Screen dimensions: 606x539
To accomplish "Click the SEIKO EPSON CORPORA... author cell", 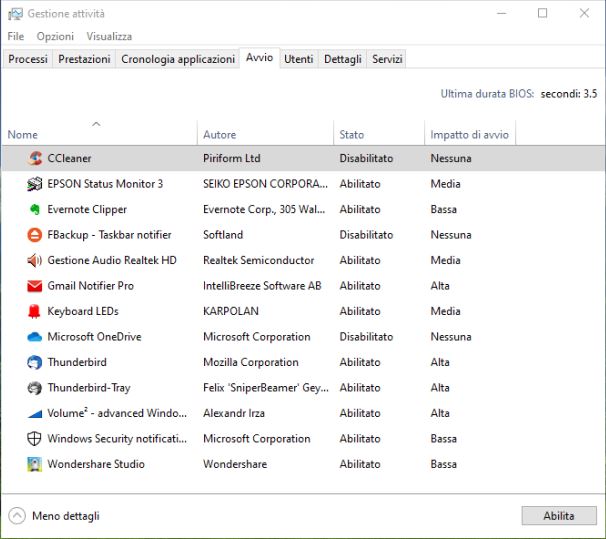I will tap(266, 184).
